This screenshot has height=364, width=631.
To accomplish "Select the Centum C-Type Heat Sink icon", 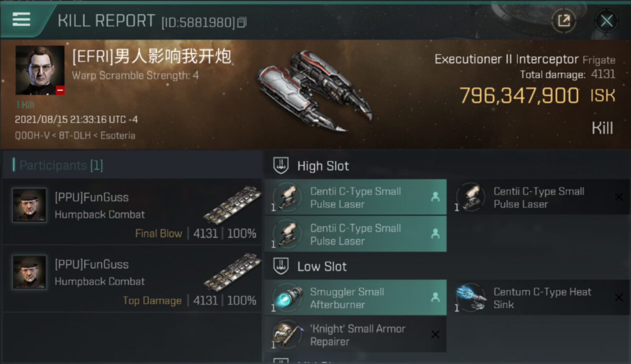I will [470, 297].
